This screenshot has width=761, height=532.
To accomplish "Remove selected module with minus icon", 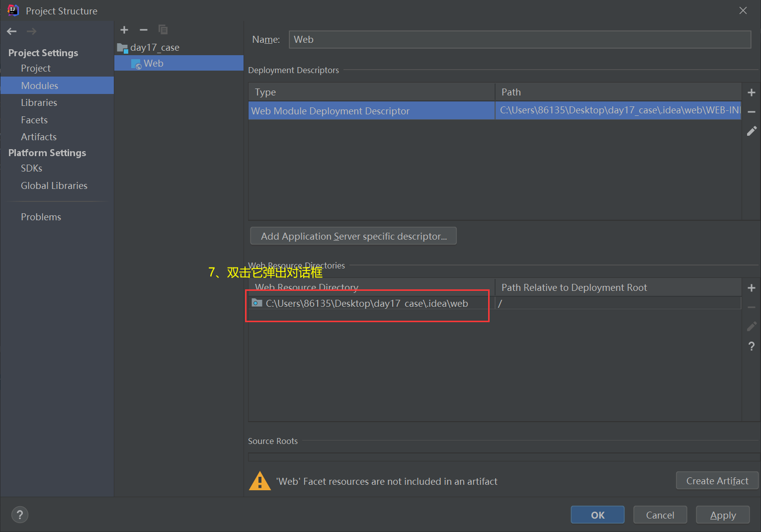I will point(144,30).
